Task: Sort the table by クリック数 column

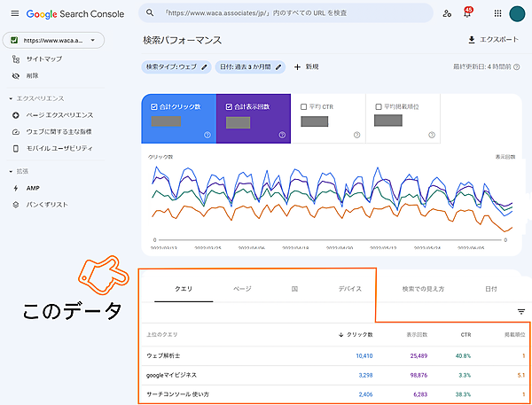Action: point(356,335)
